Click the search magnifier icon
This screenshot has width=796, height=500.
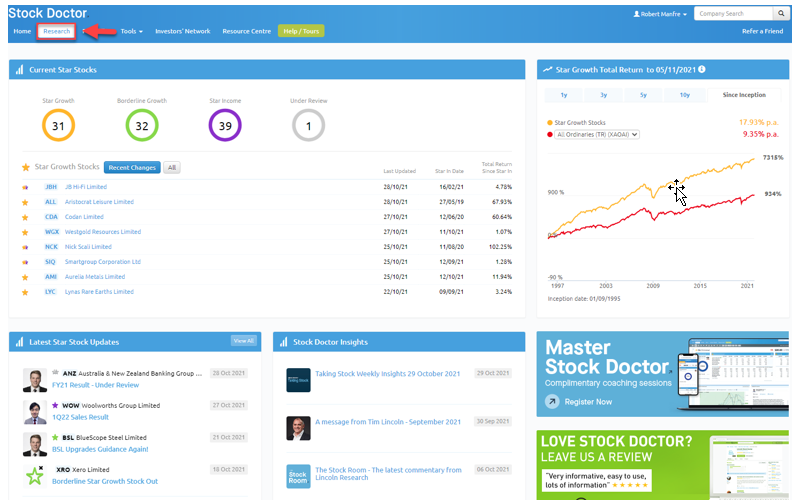(x=781, y=14)
